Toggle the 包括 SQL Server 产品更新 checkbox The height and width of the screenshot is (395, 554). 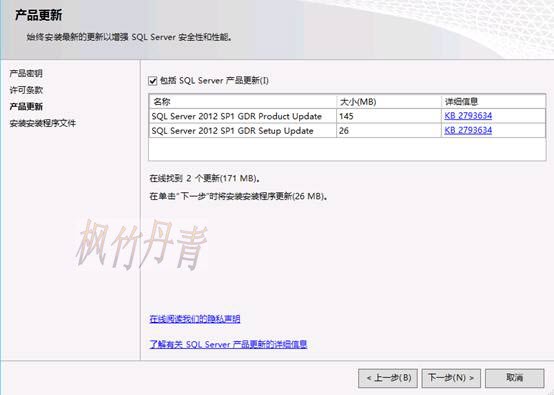click(153, 81)
